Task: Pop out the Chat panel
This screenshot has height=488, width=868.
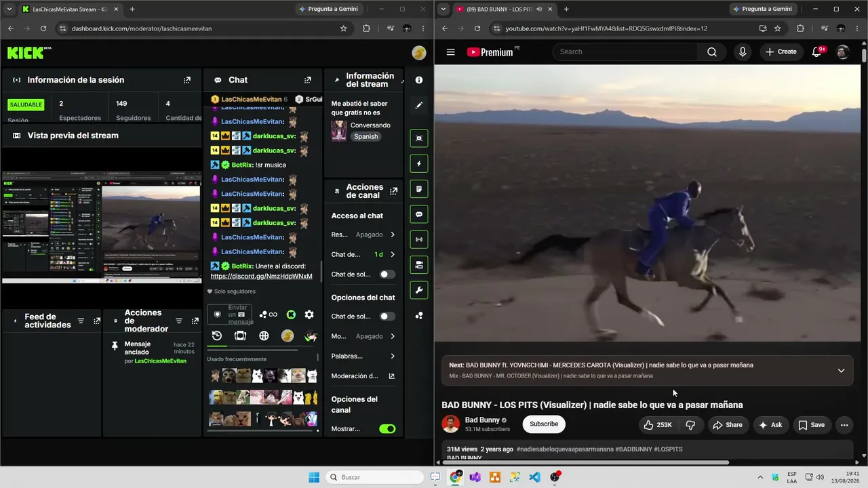Action: pos(308,80)
